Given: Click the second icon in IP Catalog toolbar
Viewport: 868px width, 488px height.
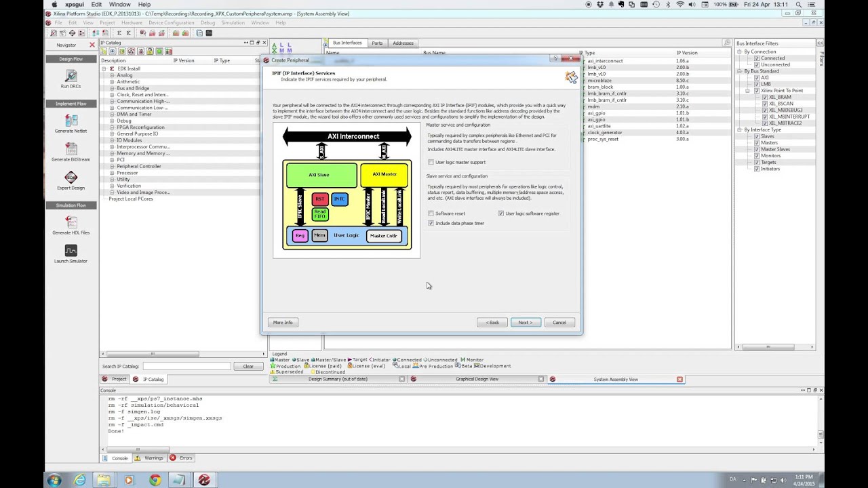Looking at the screenshot, I should (x=113, y=51).
